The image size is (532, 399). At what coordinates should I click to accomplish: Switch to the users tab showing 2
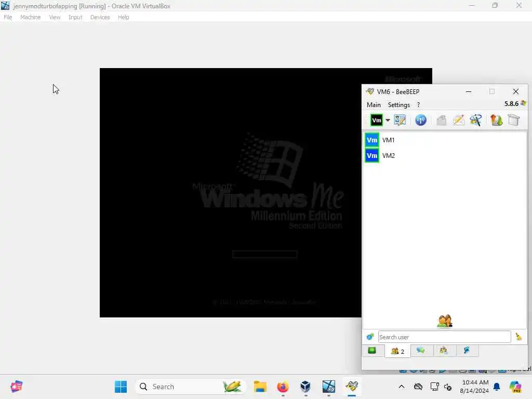[397, 351]
